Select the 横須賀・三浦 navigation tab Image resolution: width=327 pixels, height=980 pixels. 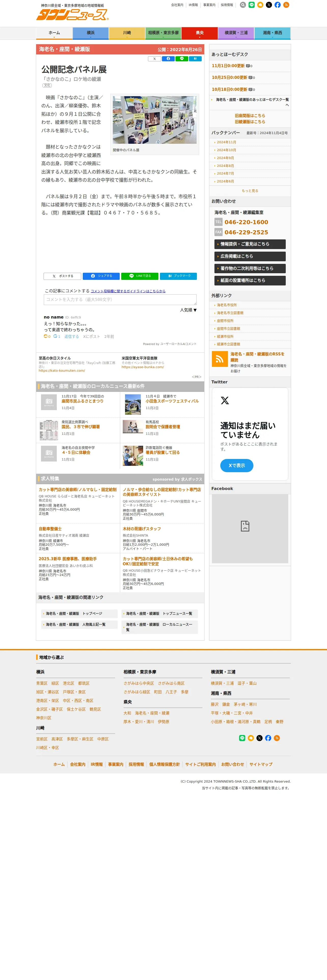(236, 33)
